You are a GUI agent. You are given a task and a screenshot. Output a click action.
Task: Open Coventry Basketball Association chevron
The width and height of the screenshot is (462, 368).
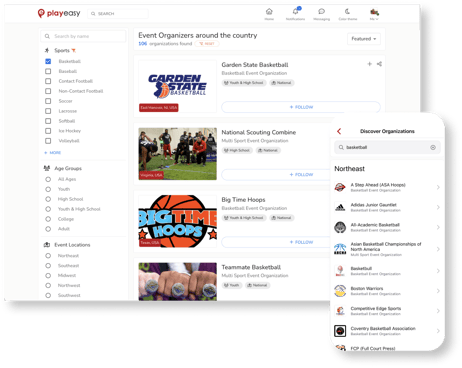pyautogui.click(x=438, y=331)
